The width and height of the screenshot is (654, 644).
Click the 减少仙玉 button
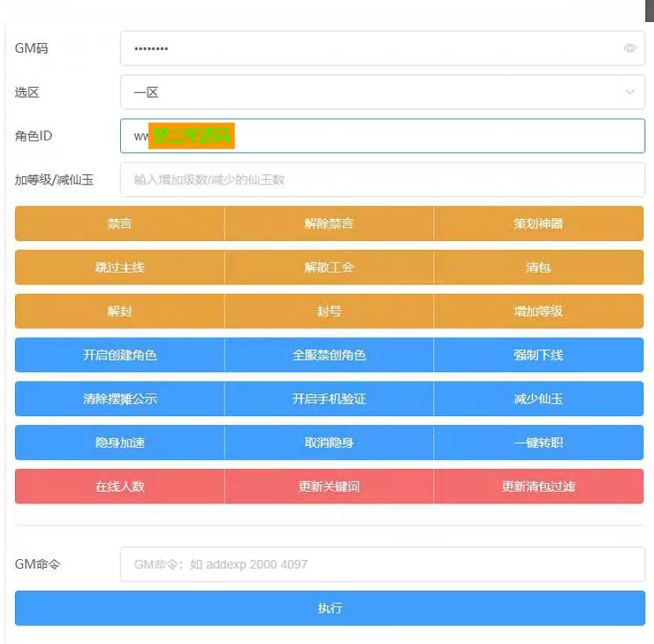[539, 399]
